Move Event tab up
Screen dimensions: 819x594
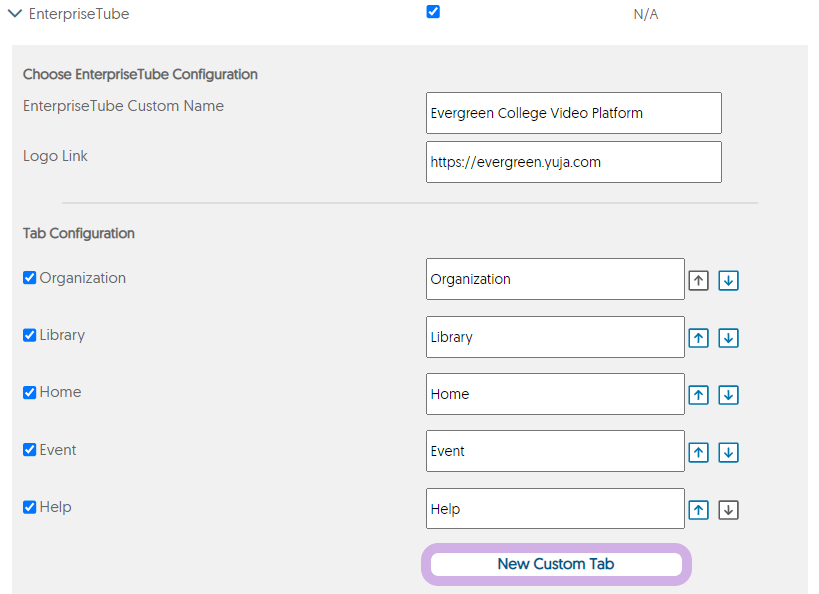(698, 452)
